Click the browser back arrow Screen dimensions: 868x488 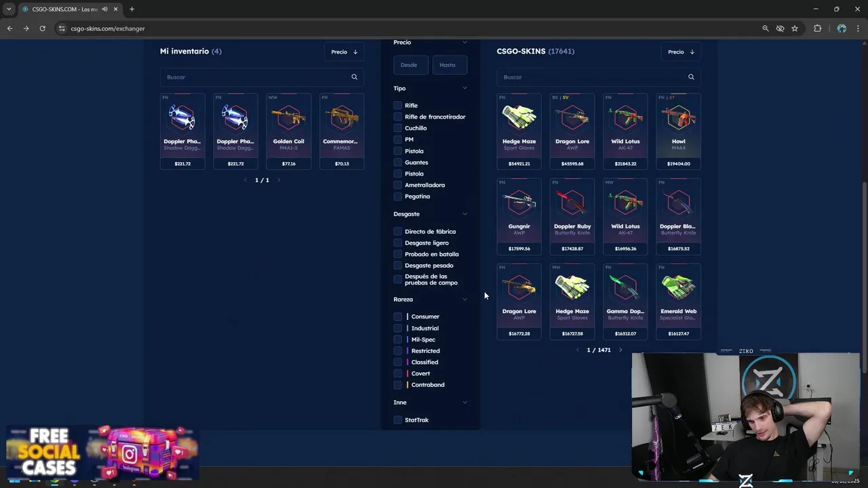[x=9, y=28]
